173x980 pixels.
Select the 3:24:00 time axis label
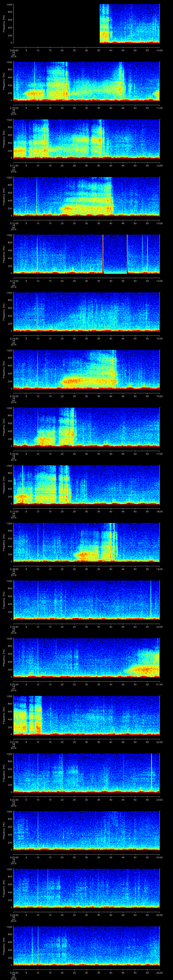pyautogui.click(x=14, y=915)
